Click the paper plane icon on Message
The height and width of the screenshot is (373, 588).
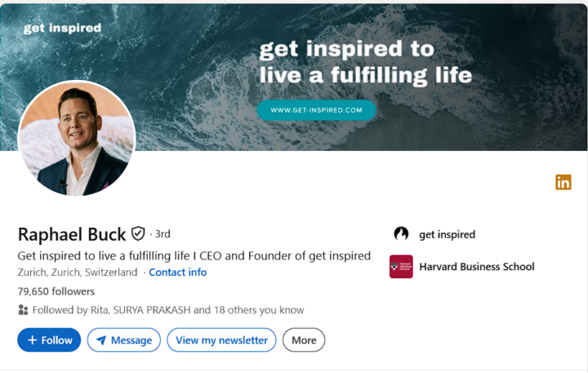pyautogui.click(x=101, y=340)
